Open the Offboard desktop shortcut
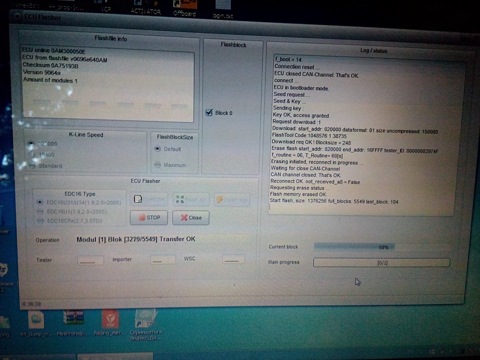 pos(185,8)
